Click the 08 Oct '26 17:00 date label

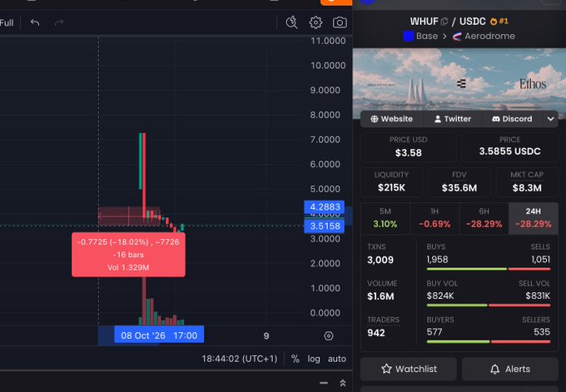(159, 335)
